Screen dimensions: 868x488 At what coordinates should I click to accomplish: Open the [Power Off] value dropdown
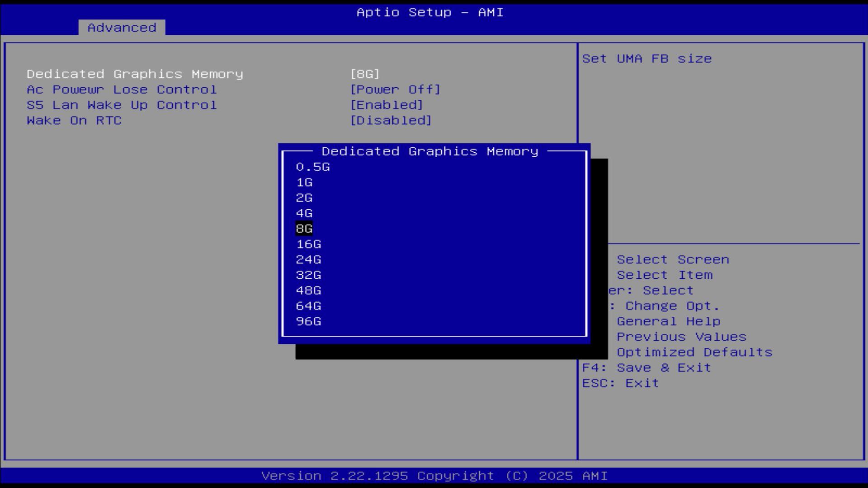pos(395,89)
